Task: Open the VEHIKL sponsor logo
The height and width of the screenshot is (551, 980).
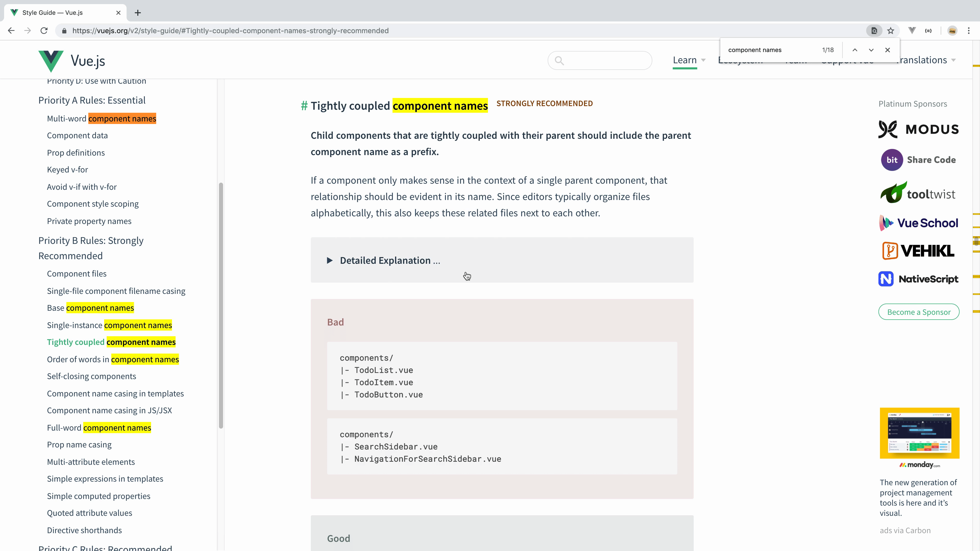Action: click(918, 251)
